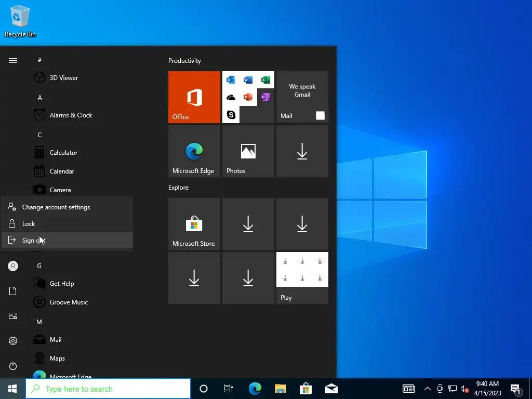The height and width of the screenshot is (399, 532).
Task: Click the Explore group title
Action: 179,187
